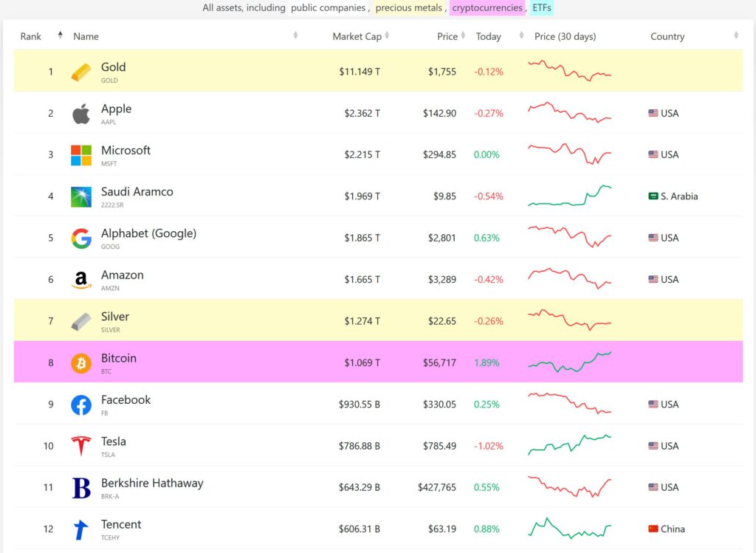Click Saudi Aramco 30-day price chart
756x553 pixels.
(x=569, y=196)
